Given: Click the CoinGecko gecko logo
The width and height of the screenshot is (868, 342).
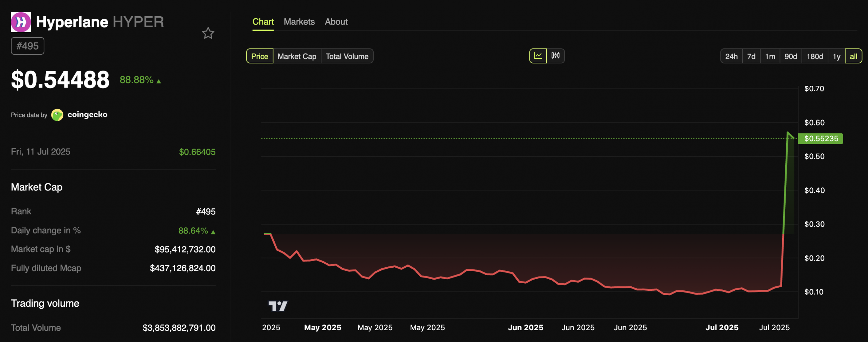Looking at the screenshot, I should 57,115.
